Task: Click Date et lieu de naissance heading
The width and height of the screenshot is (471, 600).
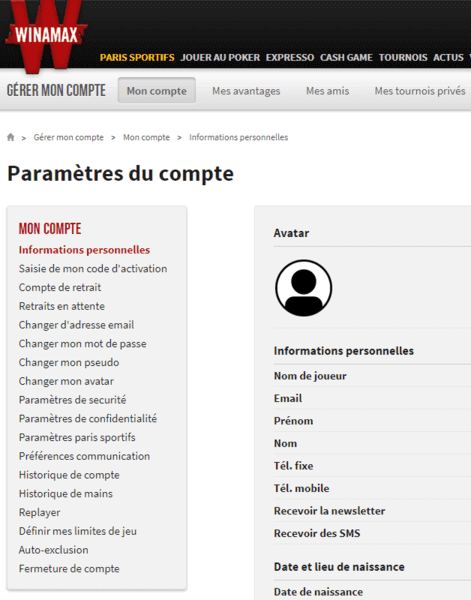Action: (339, 567)
